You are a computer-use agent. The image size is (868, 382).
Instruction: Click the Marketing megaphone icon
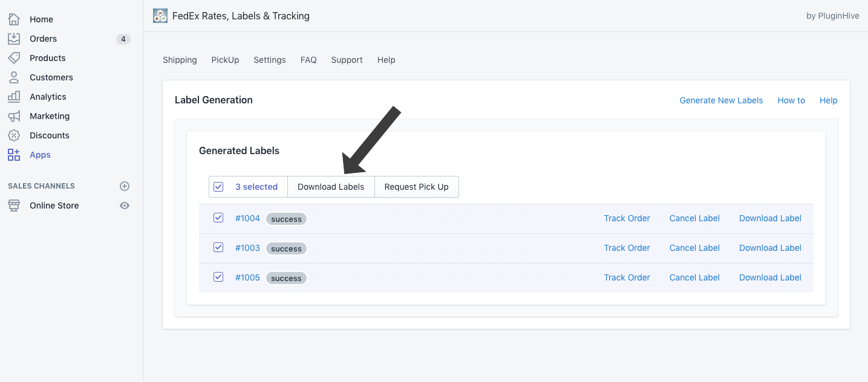point(14,116)
